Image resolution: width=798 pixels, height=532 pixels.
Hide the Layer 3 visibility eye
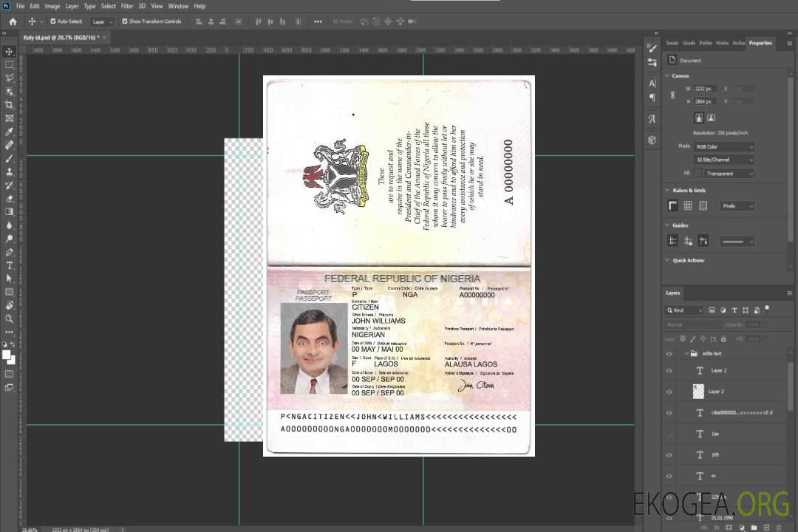tap(669, 392)
